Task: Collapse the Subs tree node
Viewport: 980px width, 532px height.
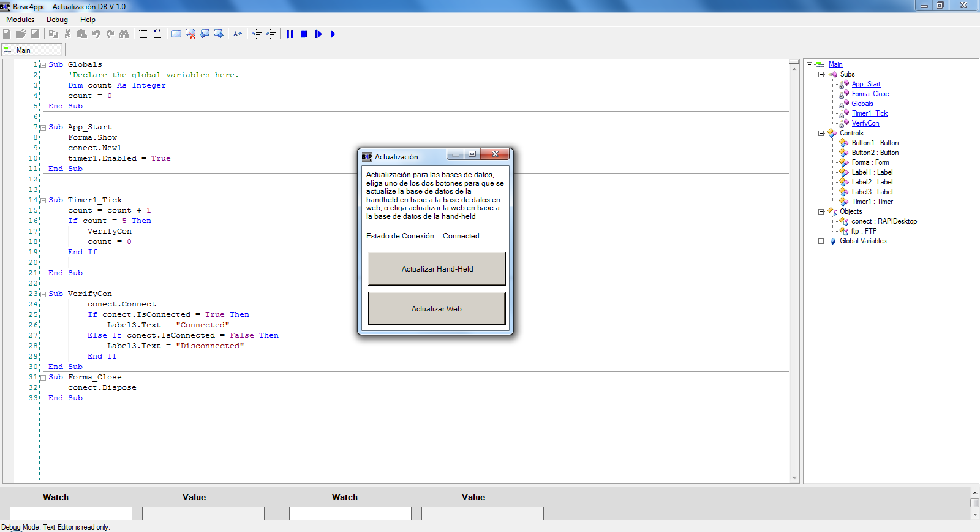Action: (821, 74)
